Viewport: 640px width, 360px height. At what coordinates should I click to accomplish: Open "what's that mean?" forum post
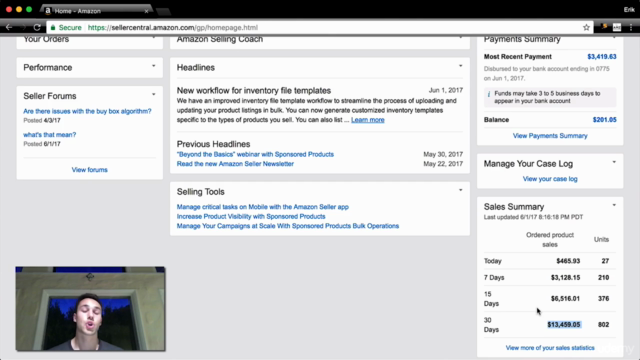[49, 135]
